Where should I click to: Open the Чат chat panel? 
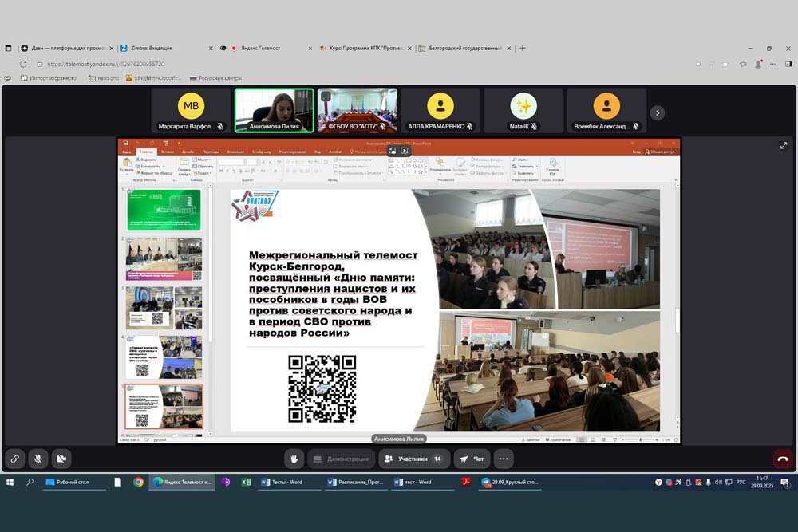472,459
